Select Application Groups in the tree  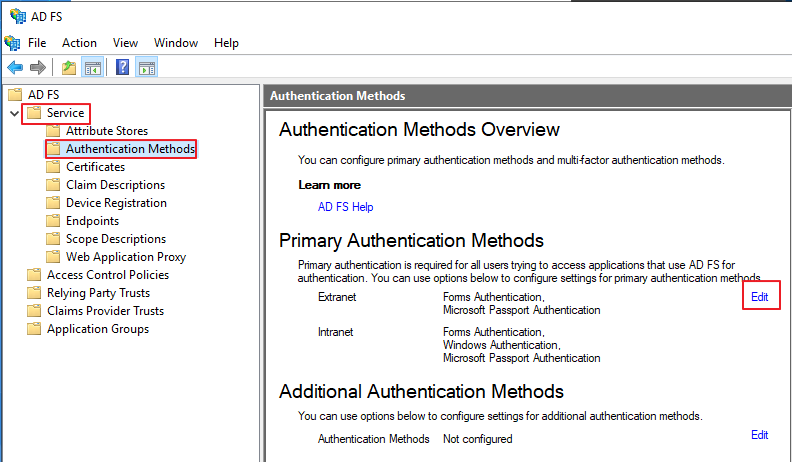pyautogui.click(x=98, y=329)
